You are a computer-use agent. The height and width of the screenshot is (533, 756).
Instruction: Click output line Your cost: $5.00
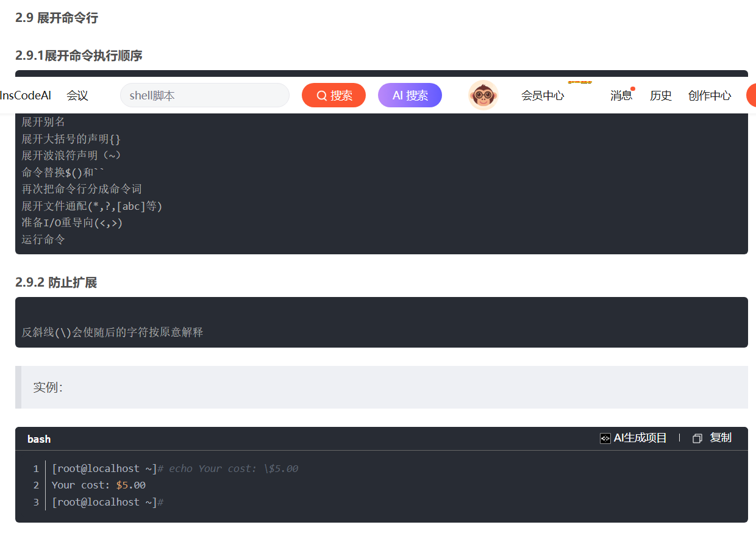coord(99,485)
